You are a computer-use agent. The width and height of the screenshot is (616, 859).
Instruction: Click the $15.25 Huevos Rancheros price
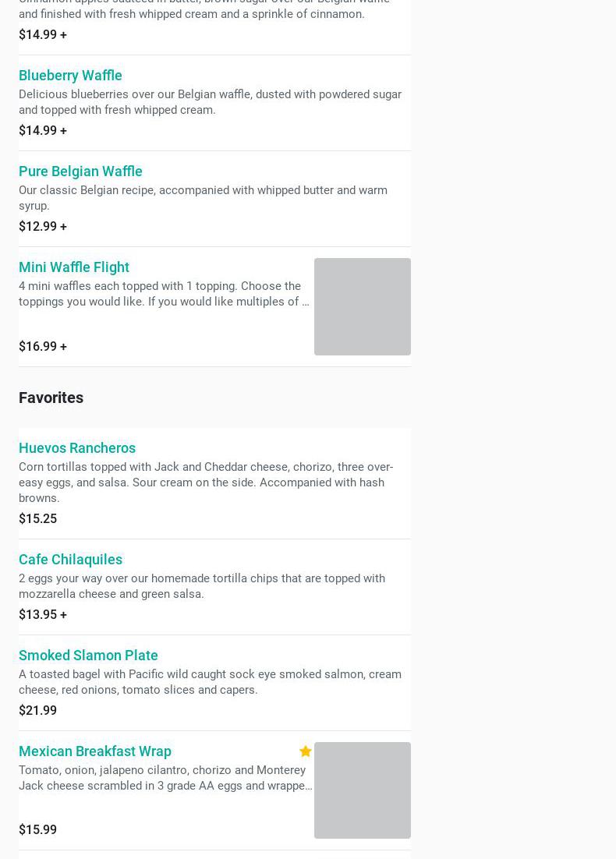click(37, 519)
